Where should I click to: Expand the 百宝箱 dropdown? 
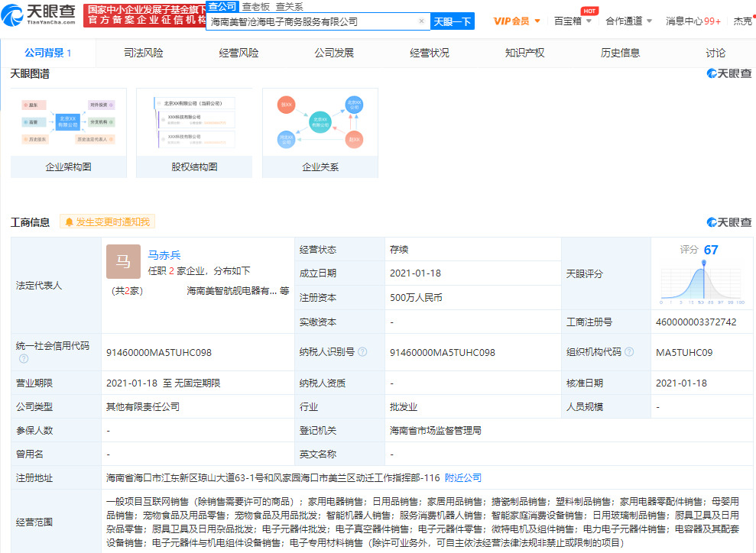click(573, 21)
